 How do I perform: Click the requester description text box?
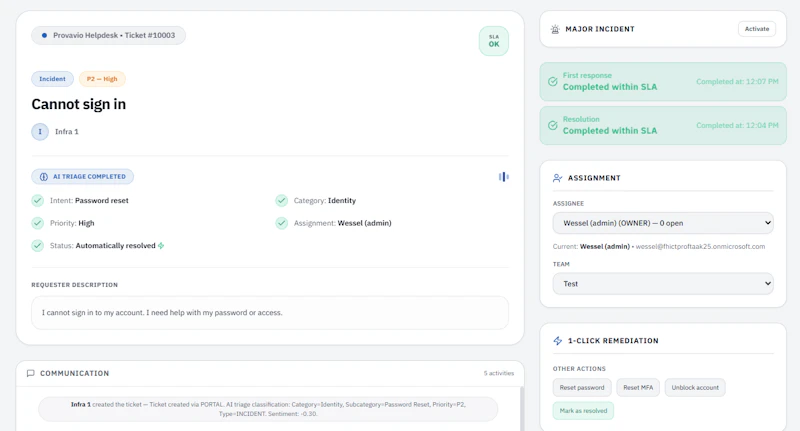pos(270,313)
